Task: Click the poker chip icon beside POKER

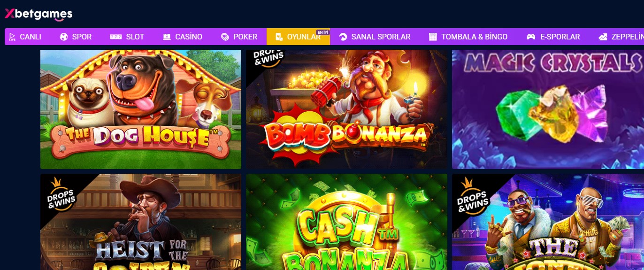Action: (225, 37)
